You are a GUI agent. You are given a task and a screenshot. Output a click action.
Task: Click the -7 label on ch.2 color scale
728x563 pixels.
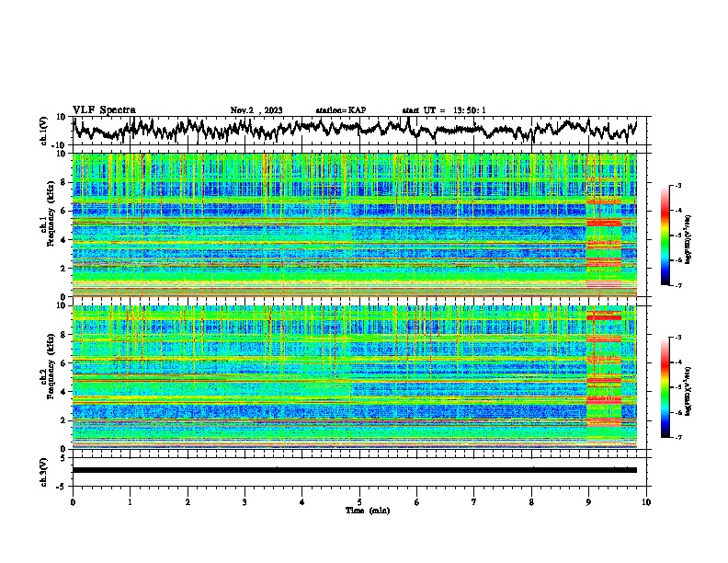677,437
